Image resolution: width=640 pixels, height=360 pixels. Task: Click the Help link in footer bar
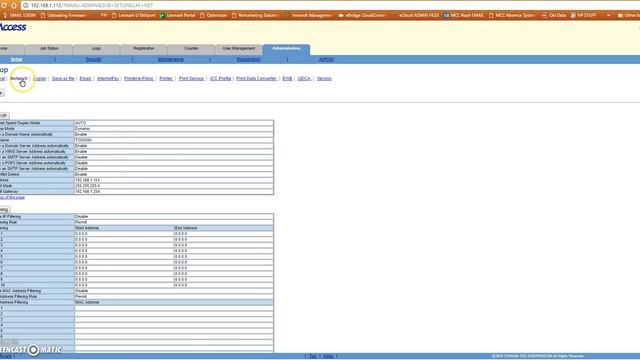(x=328, y=356)
